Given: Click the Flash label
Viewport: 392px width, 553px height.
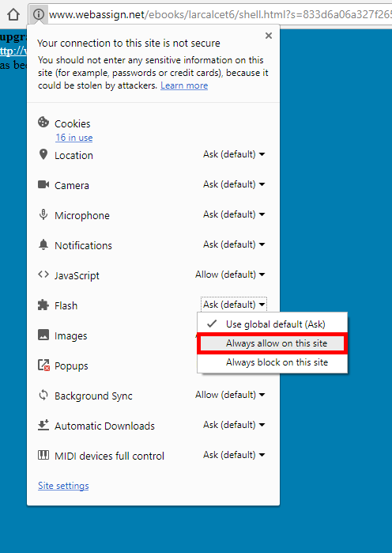Looking at the screenshot, I should point(66,305).
